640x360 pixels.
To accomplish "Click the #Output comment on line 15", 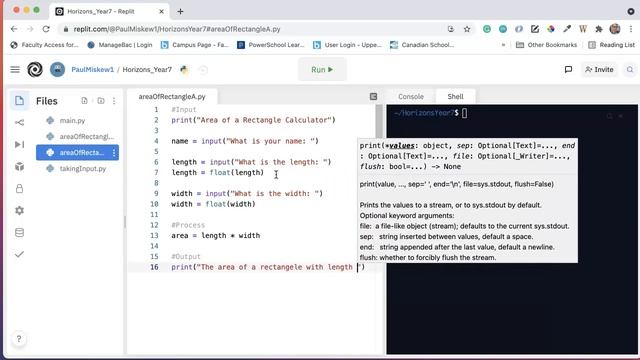I will click(x=186, y=256).
